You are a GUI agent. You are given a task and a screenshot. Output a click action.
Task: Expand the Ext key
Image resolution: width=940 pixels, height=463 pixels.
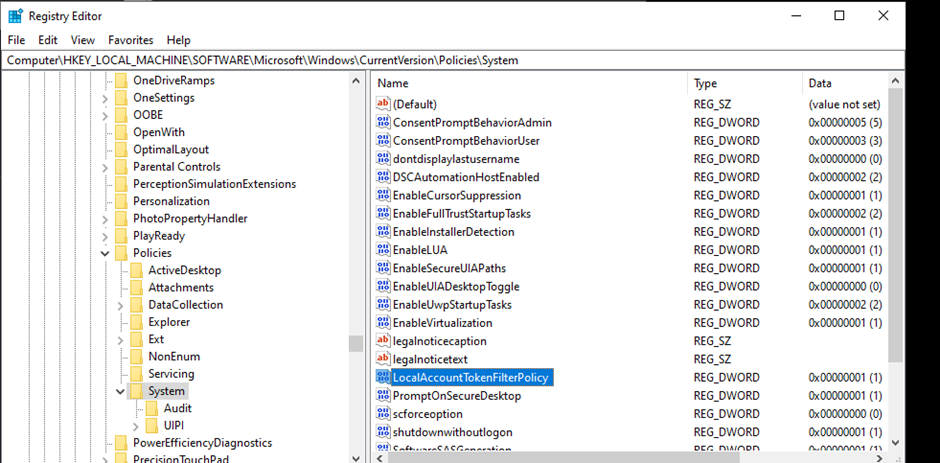[x=120, y=340]
